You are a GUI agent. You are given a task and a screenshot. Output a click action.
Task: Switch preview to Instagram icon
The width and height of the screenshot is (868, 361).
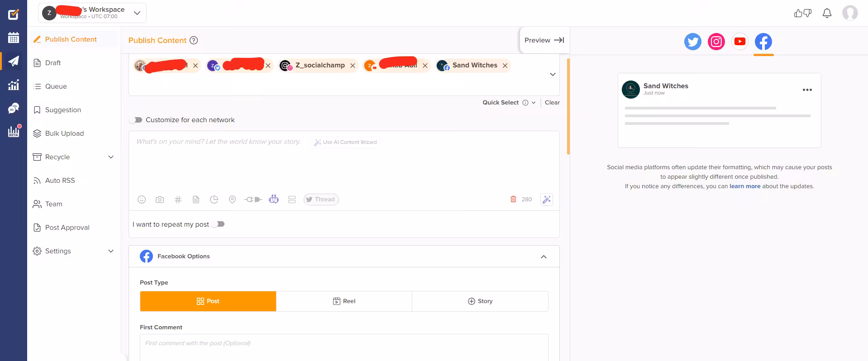[x=716, y=42]
